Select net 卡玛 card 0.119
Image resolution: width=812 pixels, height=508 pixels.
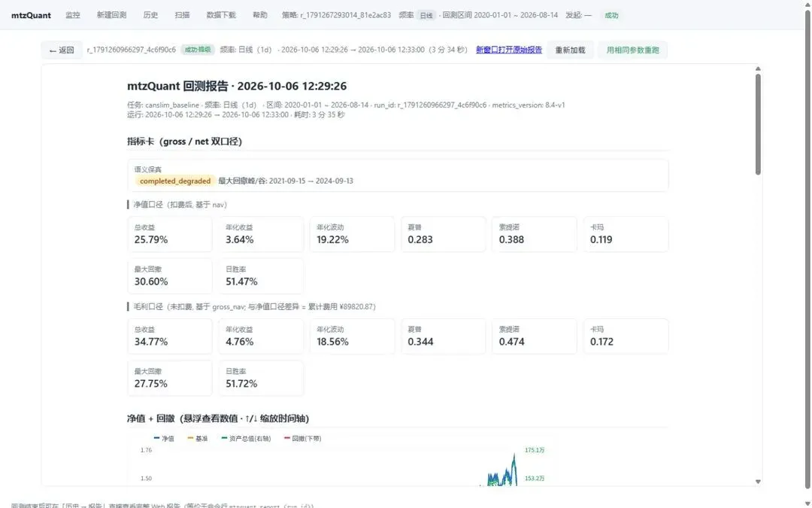pyautogui.click(x=626, y=234)
